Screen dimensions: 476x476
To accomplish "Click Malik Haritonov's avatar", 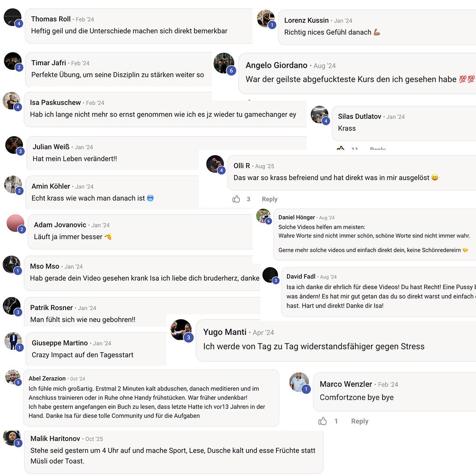I will click(x=11, y=437).
